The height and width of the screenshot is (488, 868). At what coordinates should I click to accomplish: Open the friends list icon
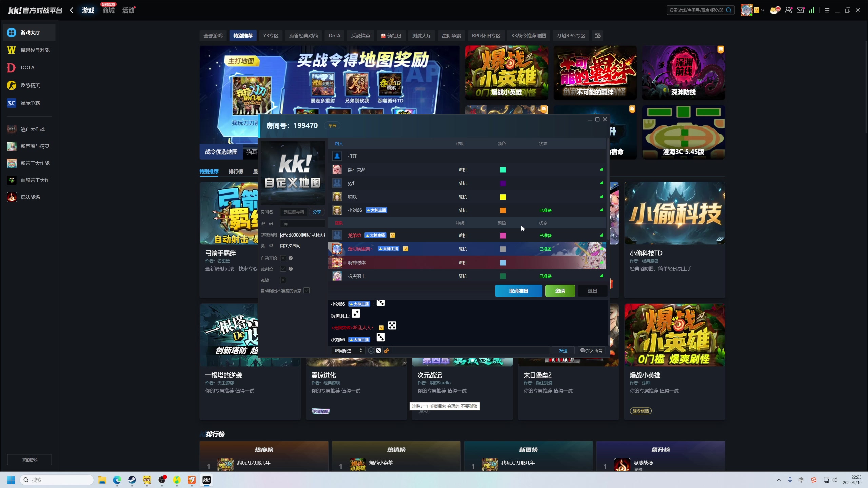[789, 10]
